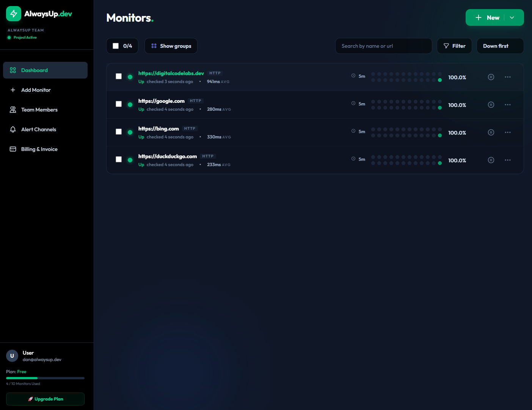Pause the bing.com monitor
Viewport: 532px width, 410px height.
pos(491,132)
